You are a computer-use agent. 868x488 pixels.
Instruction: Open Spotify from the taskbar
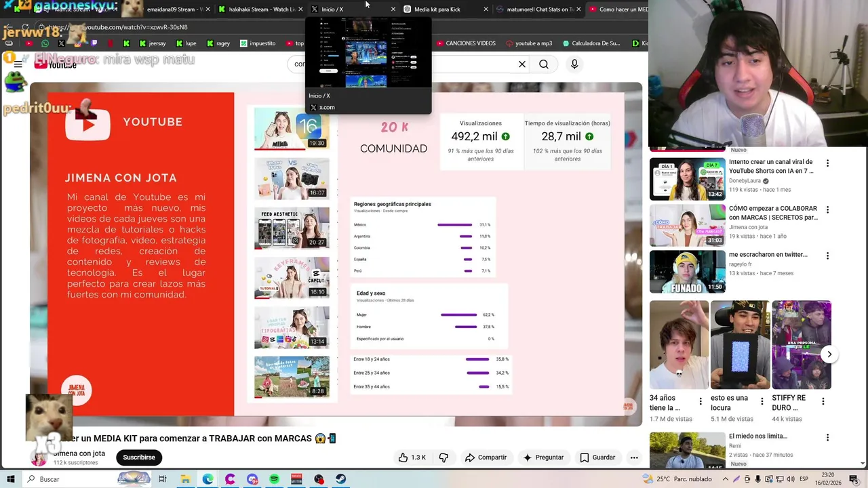[x=274, y=479]
